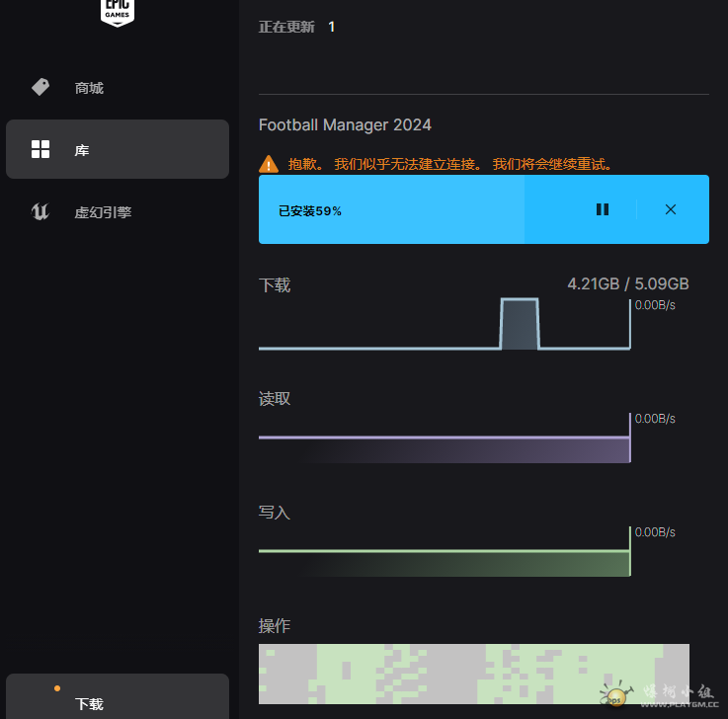Viewport: 728px width, 719px height.
Task: Click the 操作 operations block map
Action: click(x=474, y=674)
